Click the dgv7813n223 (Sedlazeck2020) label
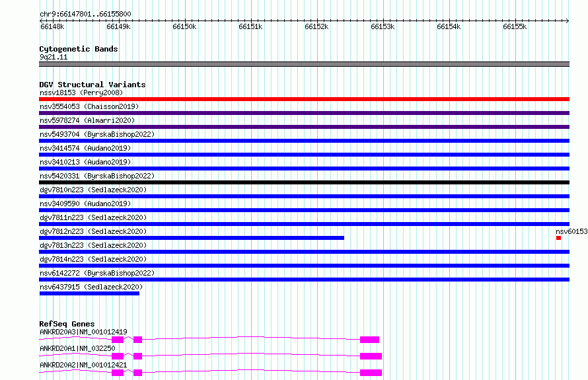The height and width of the screenshot is (380, 588). pyautogui.click(x=93, y=245)
